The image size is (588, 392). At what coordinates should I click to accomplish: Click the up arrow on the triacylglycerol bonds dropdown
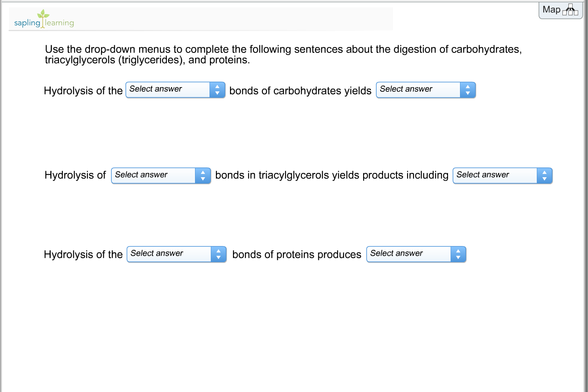203,173
